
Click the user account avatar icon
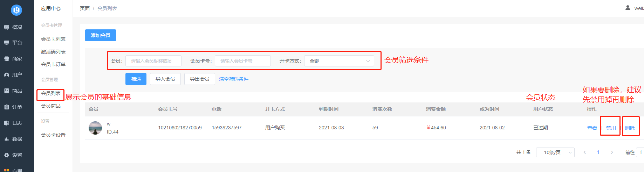628,8
